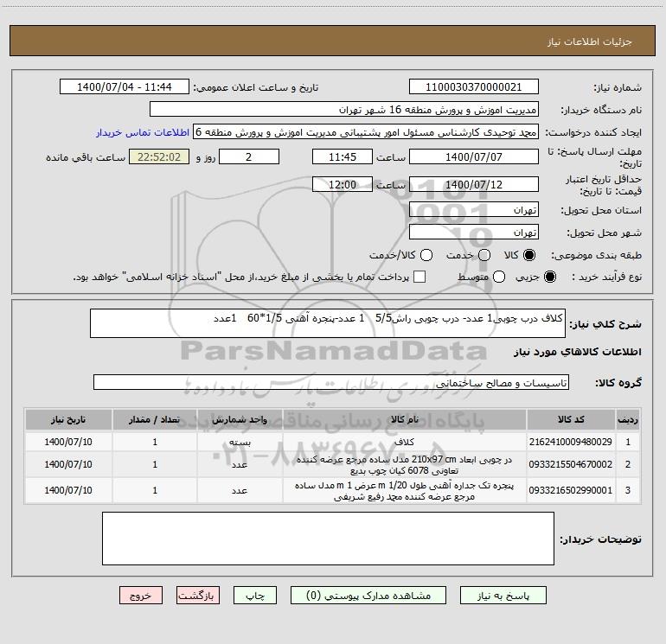The width and height of the screenshot is (666, 644).
Task: Select the کالا radio button
Action: (529, 255)
